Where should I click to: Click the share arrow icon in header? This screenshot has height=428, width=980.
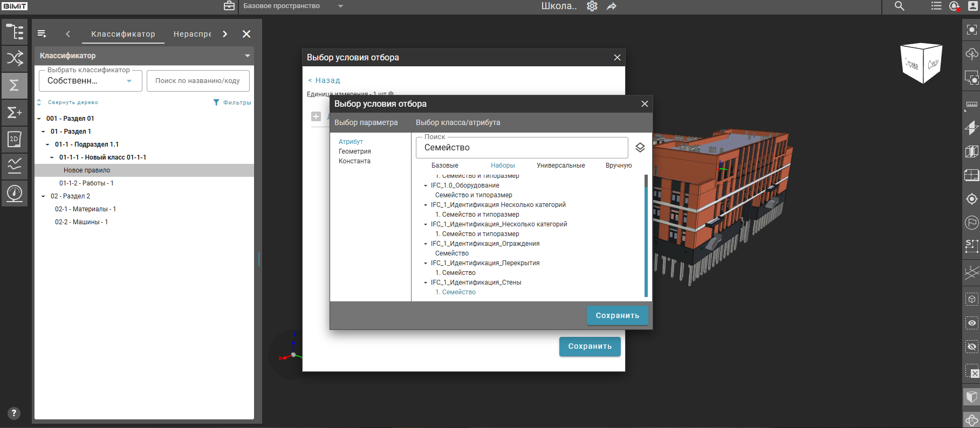(x=612, y=6)
